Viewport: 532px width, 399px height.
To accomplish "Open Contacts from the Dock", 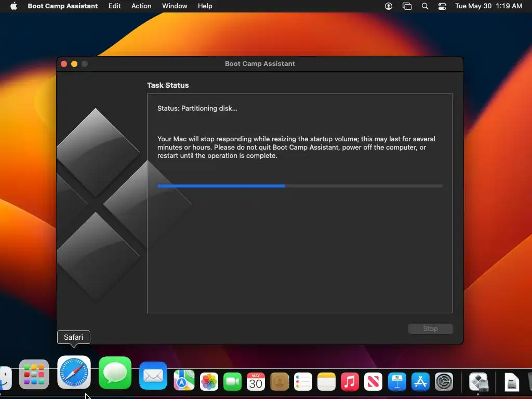I will click(x=280, y=381).
